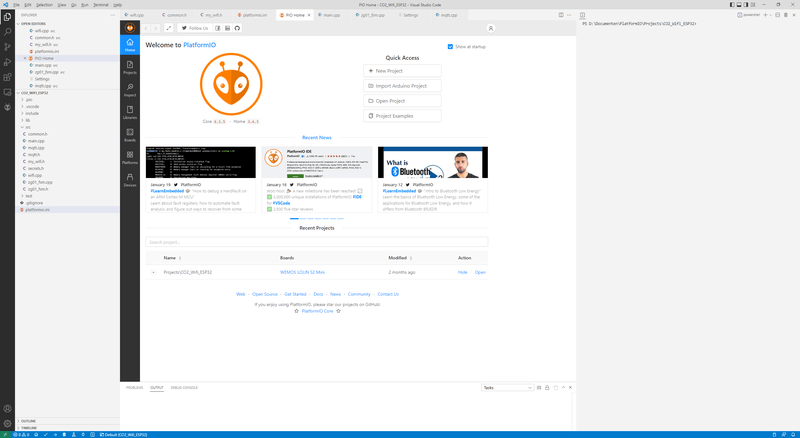Click the Project Examples button
The image size is (800, 438).
(x=402, y=116)
